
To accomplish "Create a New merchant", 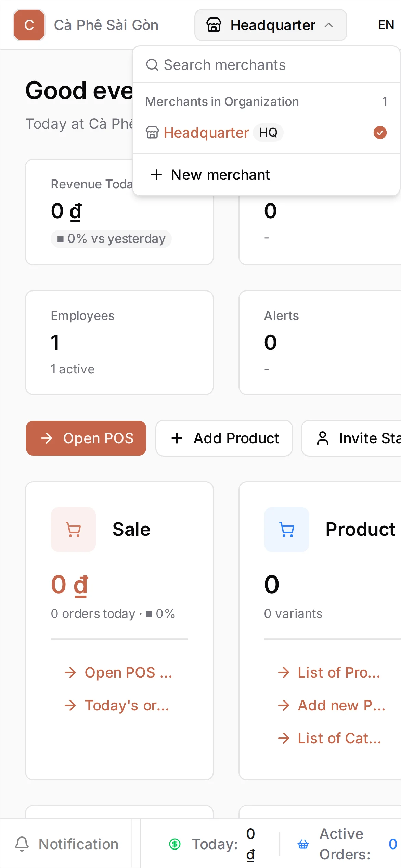I will [x=266, y=175].
